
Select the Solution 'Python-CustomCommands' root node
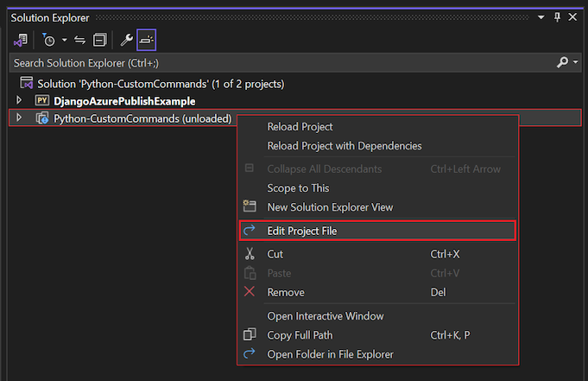(161, 84)
